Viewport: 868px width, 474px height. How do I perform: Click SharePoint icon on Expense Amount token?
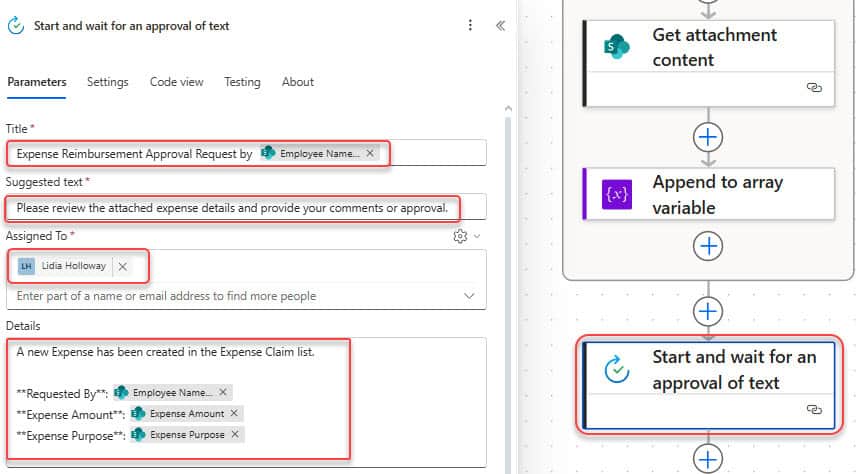138,413
